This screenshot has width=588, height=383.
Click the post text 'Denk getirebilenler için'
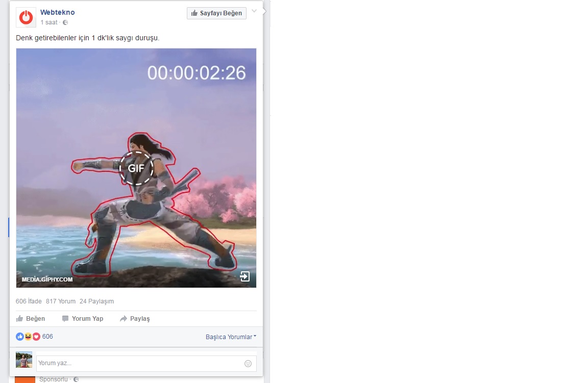53,38
